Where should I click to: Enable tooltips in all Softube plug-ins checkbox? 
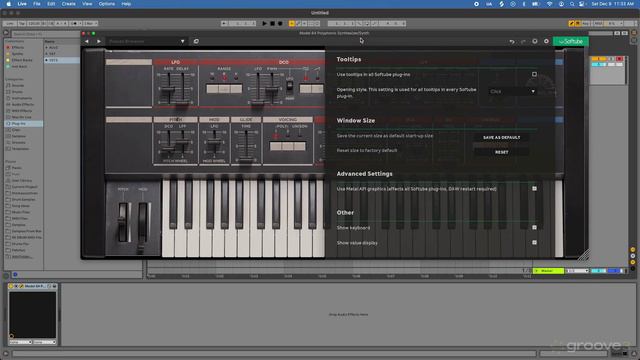click(x=534, y=74)
